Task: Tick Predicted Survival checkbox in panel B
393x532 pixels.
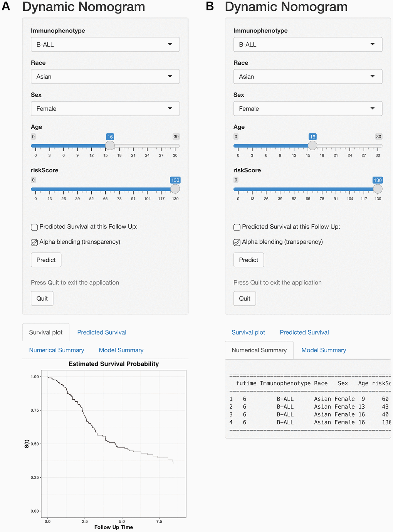Action: pos(237,227)
